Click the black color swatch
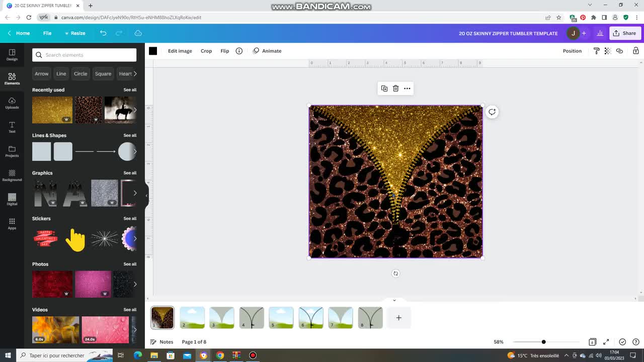644x362 pixels. coord(153,51)
